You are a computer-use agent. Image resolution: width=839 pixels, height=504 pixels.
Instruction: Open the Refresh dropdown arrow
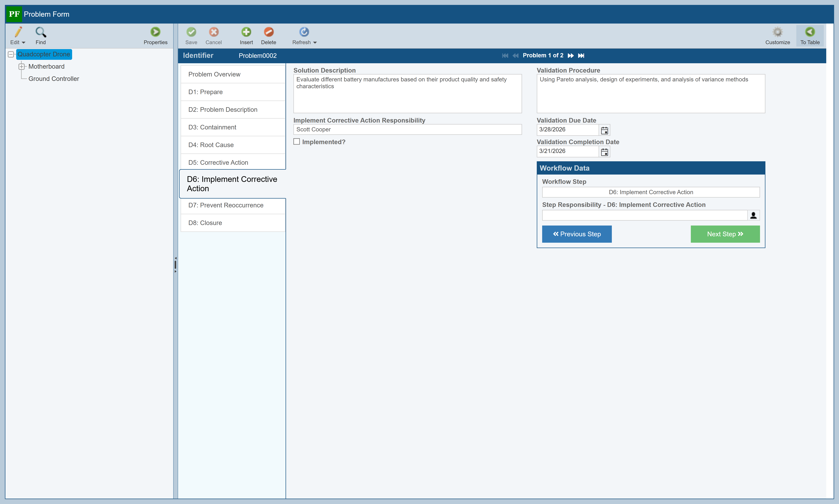point(315,43)
